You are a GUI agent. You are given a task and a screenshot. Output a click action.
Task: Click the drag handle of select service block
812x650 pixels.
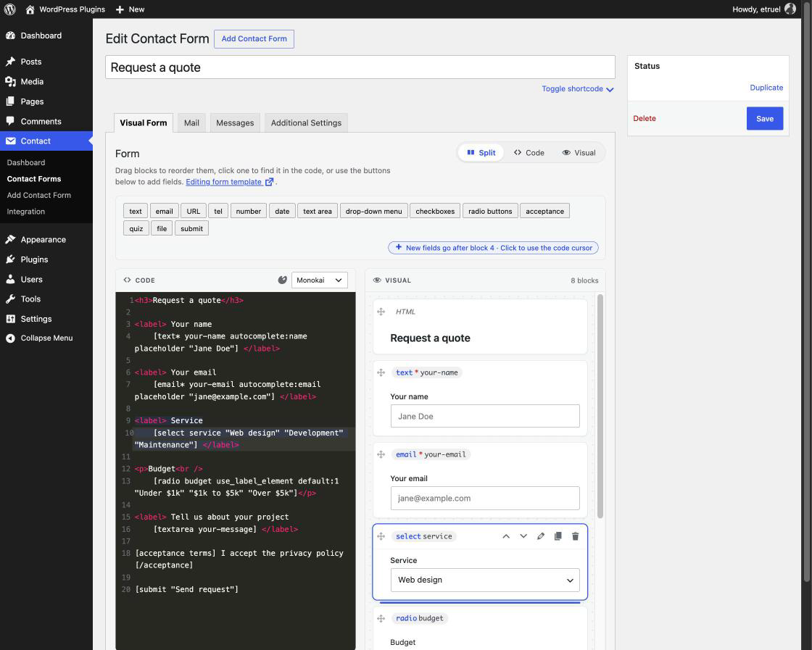[x=381, y=536]
